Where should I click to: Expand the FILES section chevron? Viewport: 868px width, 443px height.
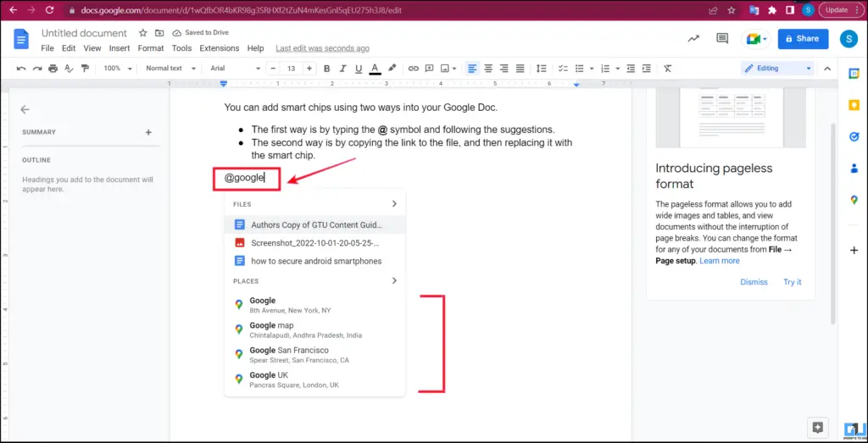[395, 203]
